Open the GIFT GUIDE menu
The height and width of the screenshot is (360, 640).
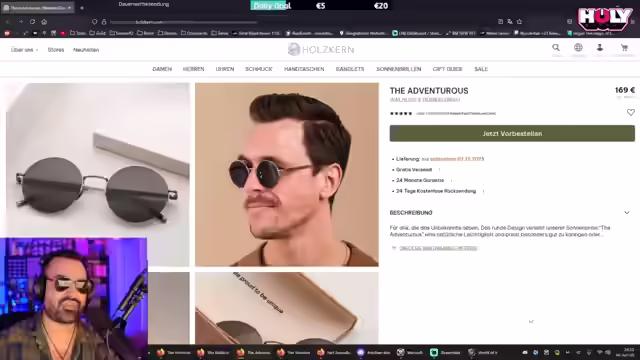click(x=447, y=69)
